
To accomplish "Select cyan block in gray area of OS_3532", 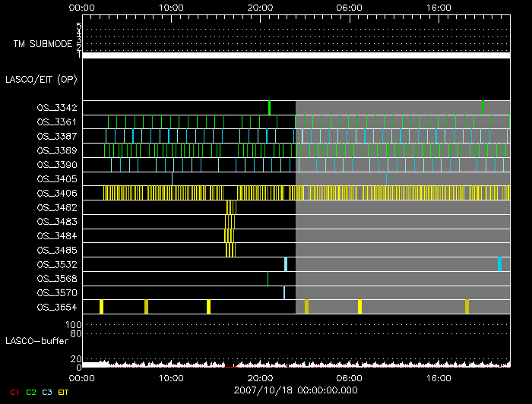I will [499, 264].
